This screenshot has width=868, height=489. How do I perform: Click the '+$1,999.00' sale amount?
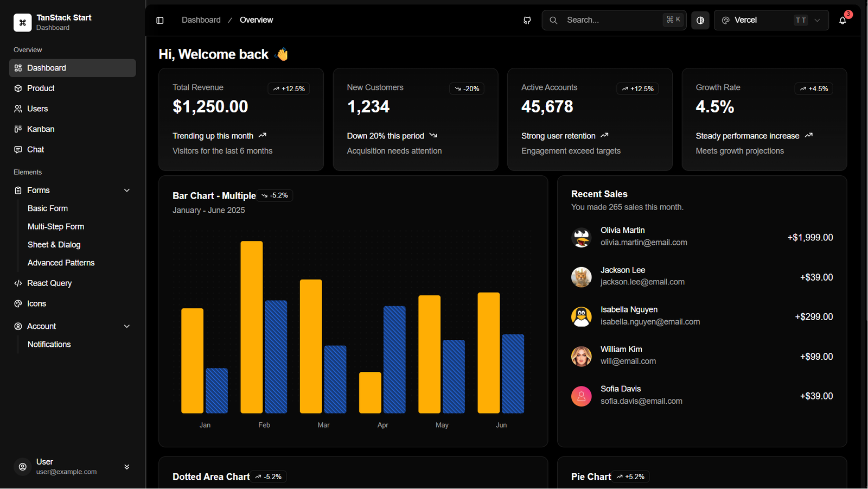[810, 238]
